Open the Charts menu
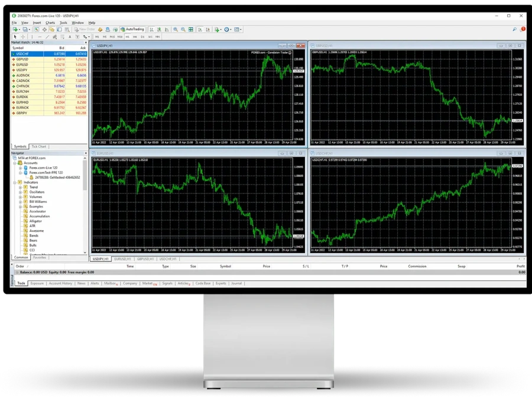Screen dimensions: 532x398 click(x=50, y=22)
